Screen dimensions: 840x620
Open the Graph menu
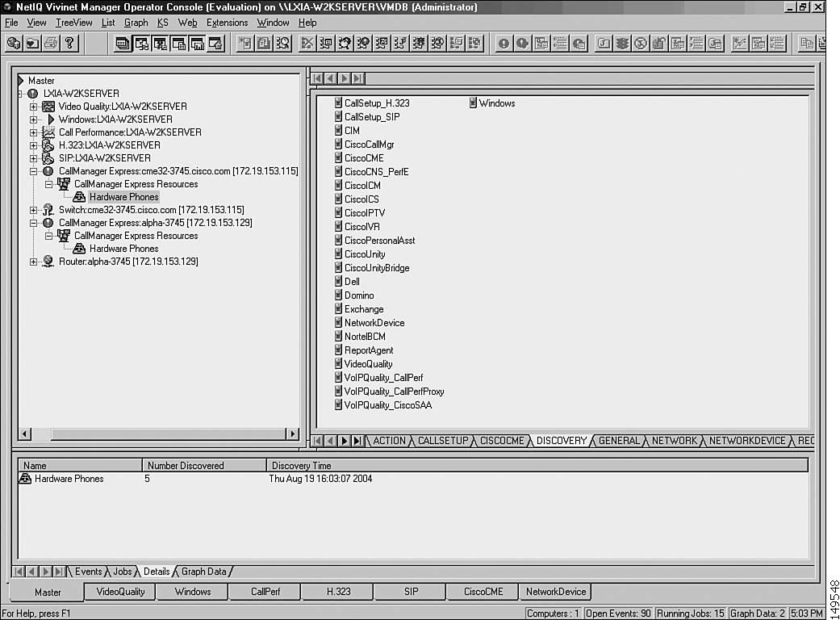136,23
